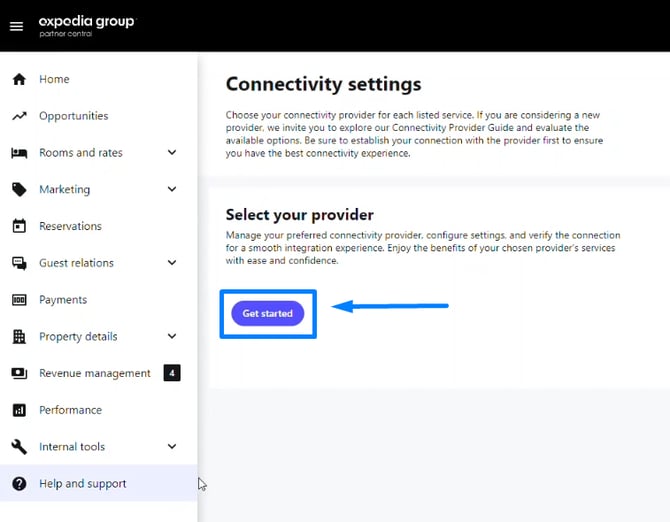
Task: Expand the Guest relations chevron
Action: click(x=172, y=263)
